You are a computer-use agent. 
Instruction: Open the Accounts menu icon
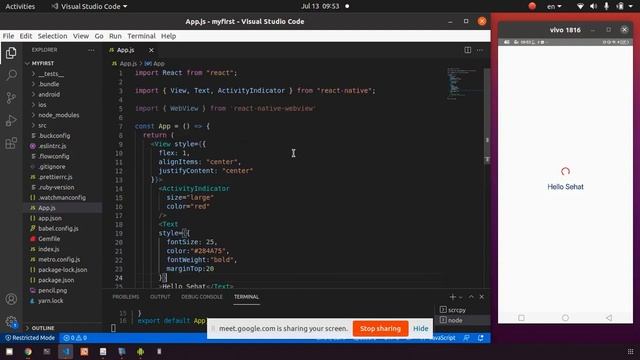[11, 299]
